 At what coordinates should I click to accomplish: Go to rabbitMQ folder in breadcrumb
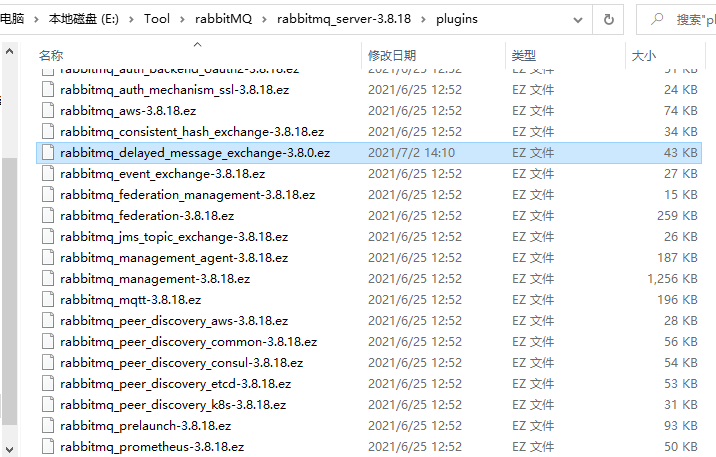click(223, 19)
